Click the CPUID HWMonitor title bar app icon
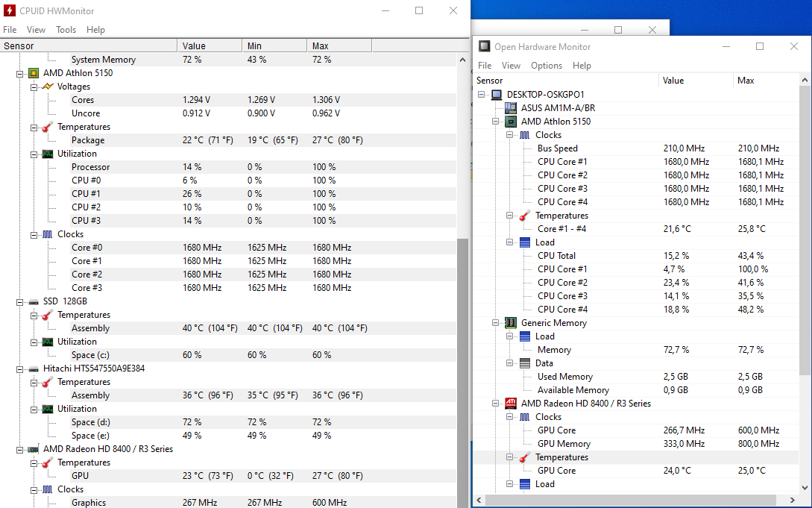Screen dimensions: 812x508 (x=10, y=10)
